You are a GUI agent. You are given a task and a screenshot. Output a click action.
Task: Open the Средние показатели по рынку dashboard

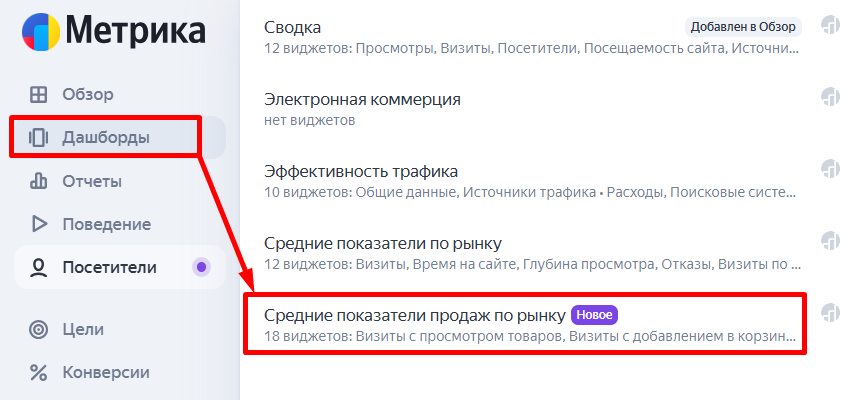382,243
